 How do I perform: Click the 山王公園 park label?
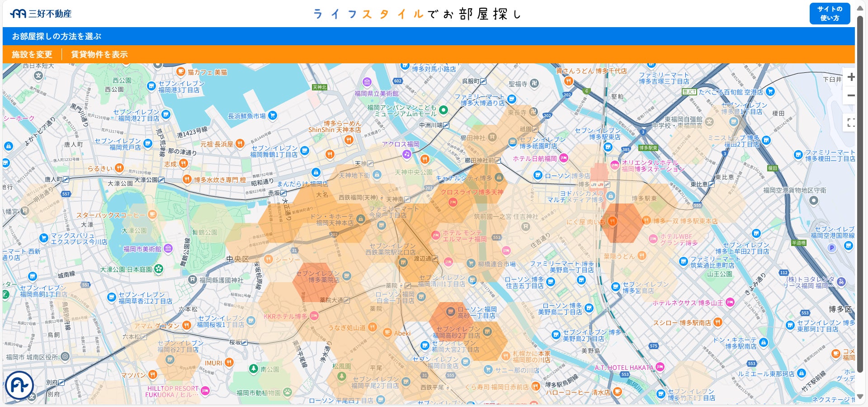pyautogui.click(x=720, y=274)
